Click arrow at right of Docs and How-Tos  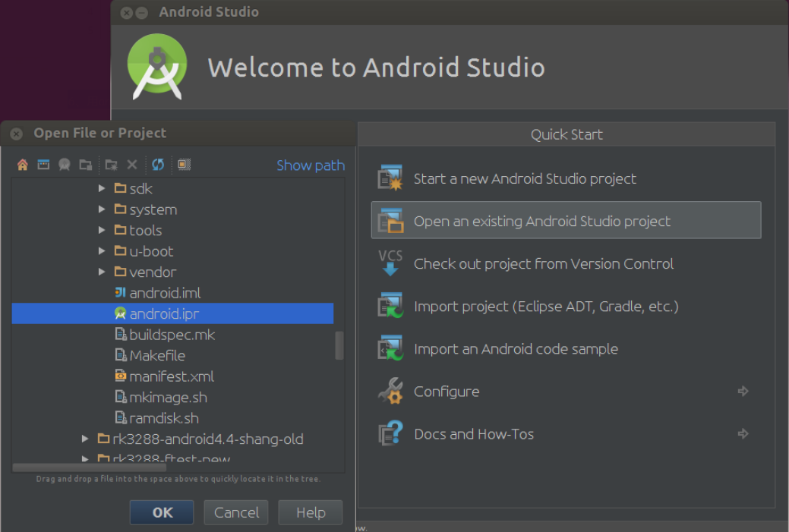click(x=743, y=433)
